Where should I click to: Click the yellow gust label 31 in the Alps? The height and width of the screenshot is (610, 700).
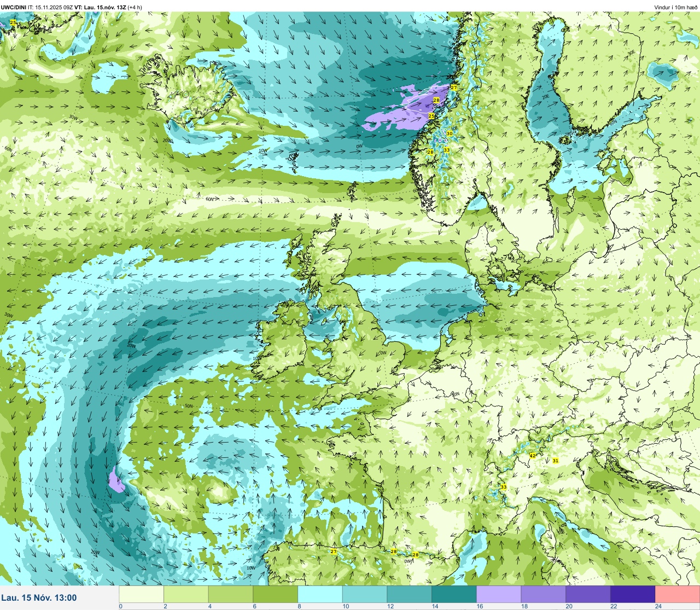[556, 461]
